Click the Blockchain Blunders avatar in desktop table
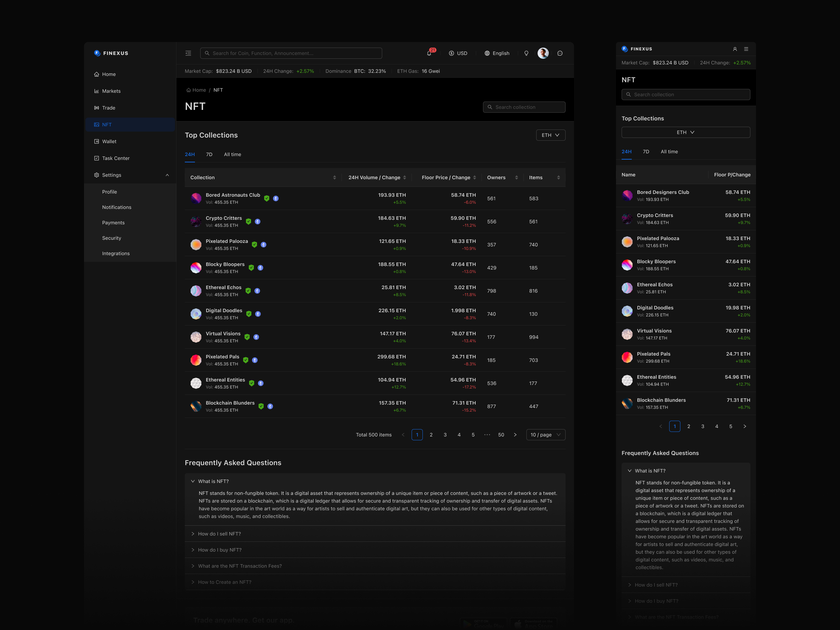The image size is (840, 630). click(196, 406)
